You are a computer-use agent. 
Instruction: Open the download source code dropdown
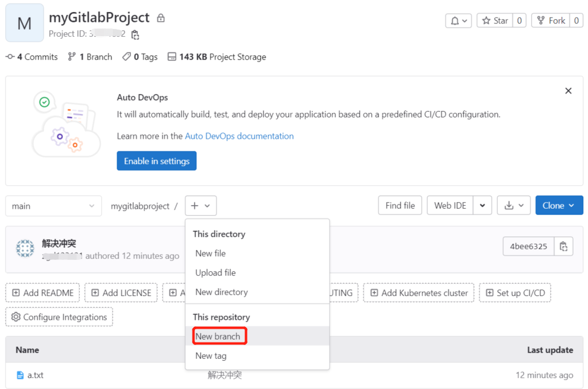(x=514, y=206)
